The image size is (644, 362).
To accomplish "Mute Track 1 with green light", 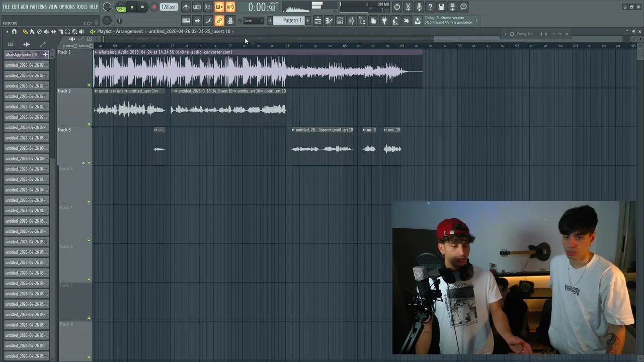I will (89, 85).
